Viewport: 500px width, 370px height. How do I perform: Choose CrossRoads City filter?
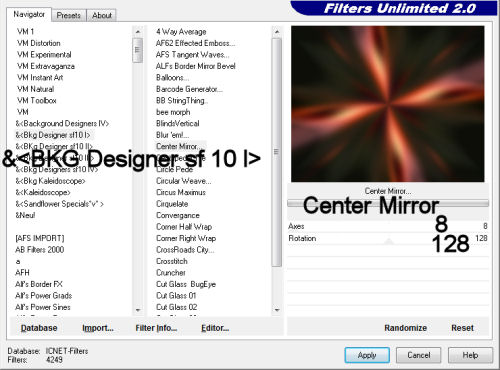185,250
